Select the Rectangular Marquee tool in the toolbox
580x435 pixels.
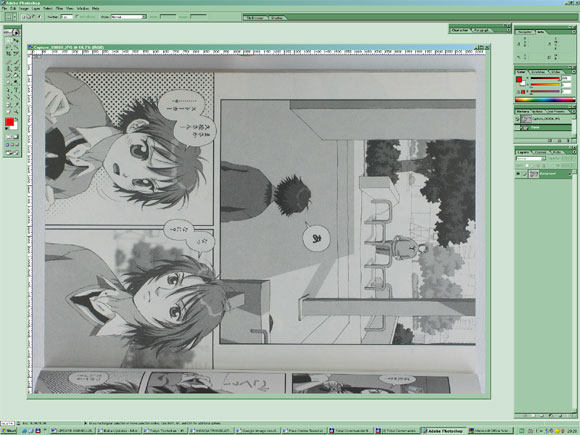click(x=9, y=40)
